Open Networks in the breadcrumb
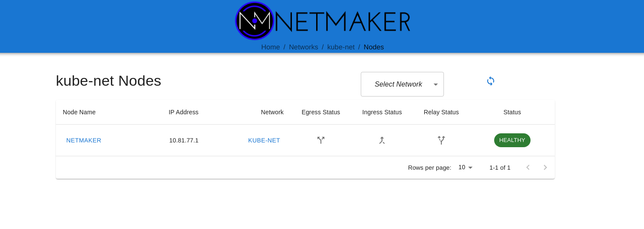This screenshot has height=229, width=644. [x=303, y=47]
